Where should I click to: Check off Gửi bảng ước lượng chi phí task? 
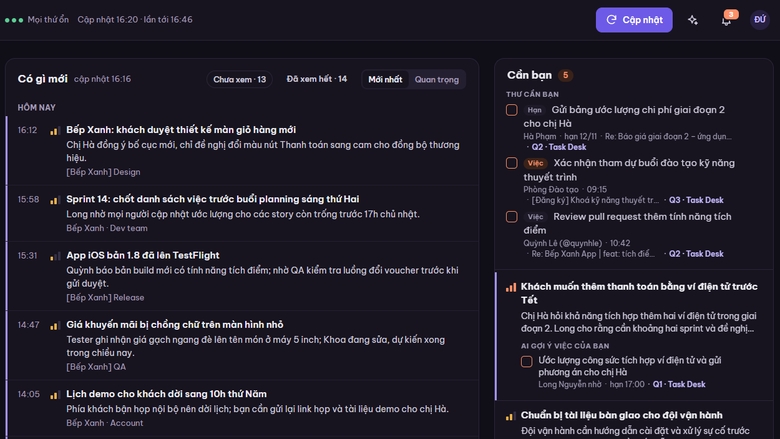tap(511, 110)
